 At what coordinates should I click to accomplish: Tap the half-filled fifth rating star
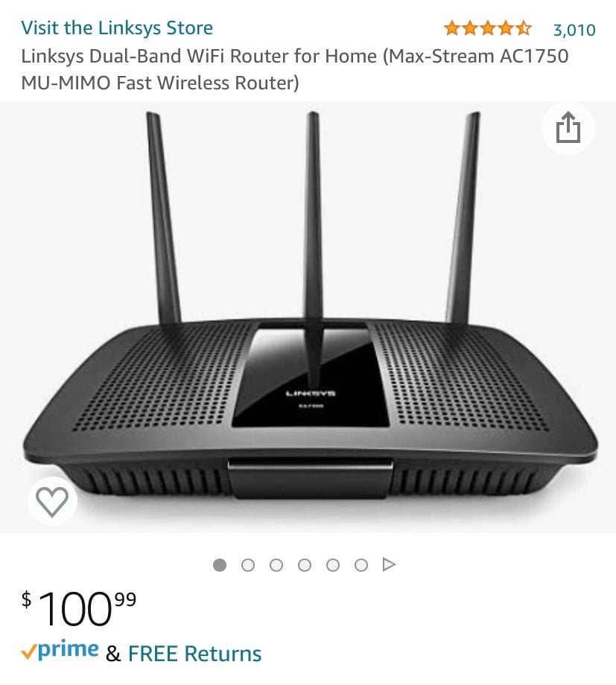(x=524, y=29)
